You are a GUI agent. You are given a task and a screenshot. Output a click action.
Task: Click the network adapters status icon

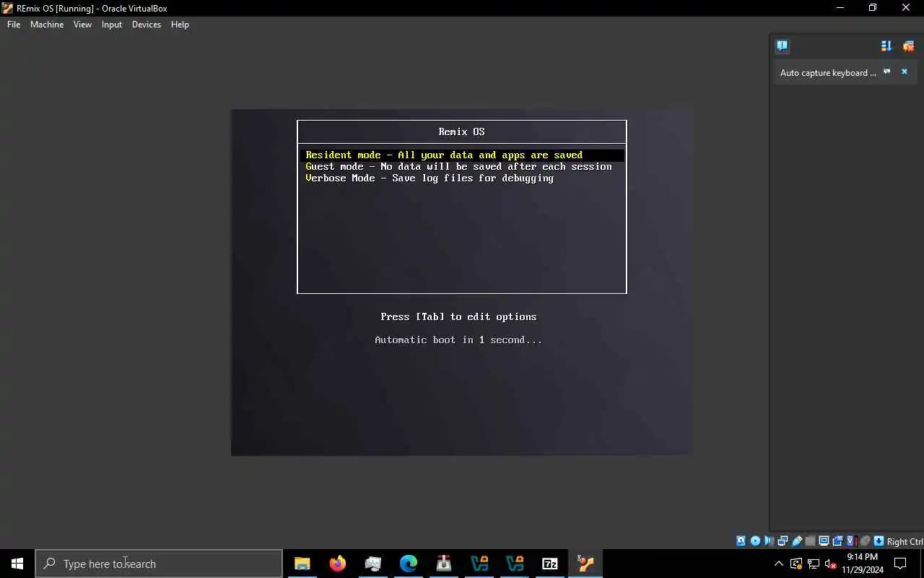[783, 541]
